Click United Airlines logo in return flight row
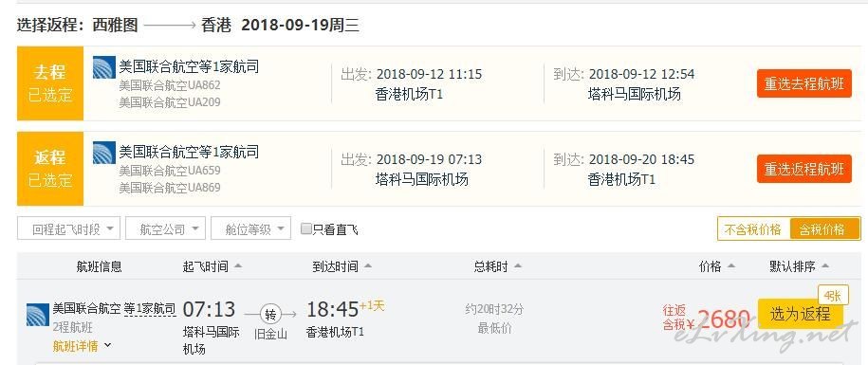This screenshot has width=868, height=365. pos(104,153)
